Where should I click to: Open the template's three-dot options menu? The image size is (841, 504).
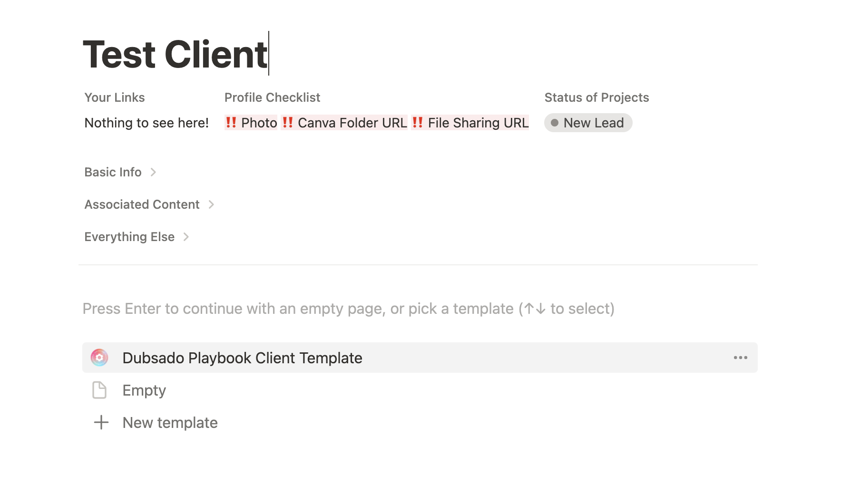pyautogui.click(x=740, y=358)
